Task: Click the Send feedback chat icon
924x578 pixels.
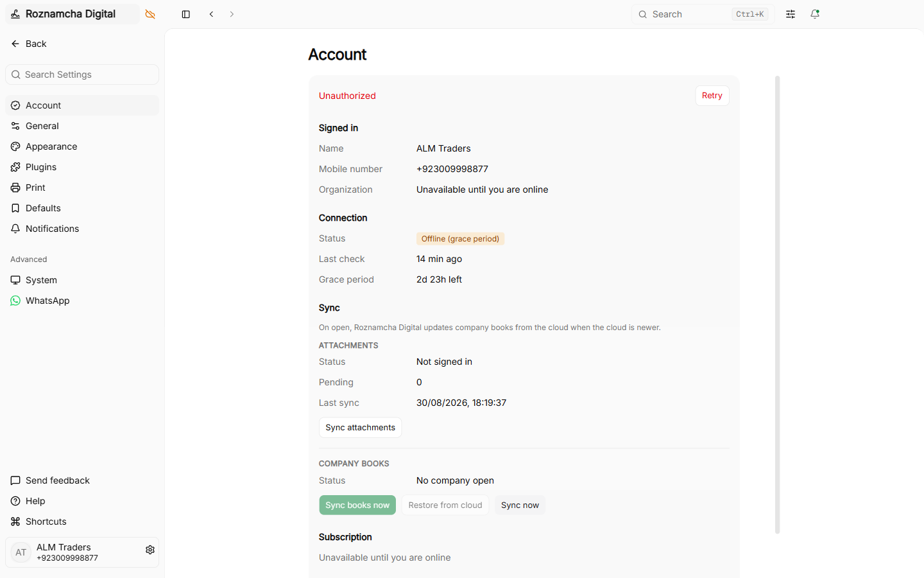Action: (x=15, y=480)
